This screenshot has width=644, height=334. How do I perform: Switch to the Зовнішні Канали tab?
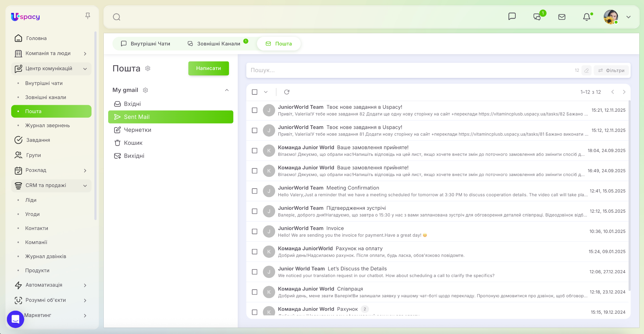[214, 44]
